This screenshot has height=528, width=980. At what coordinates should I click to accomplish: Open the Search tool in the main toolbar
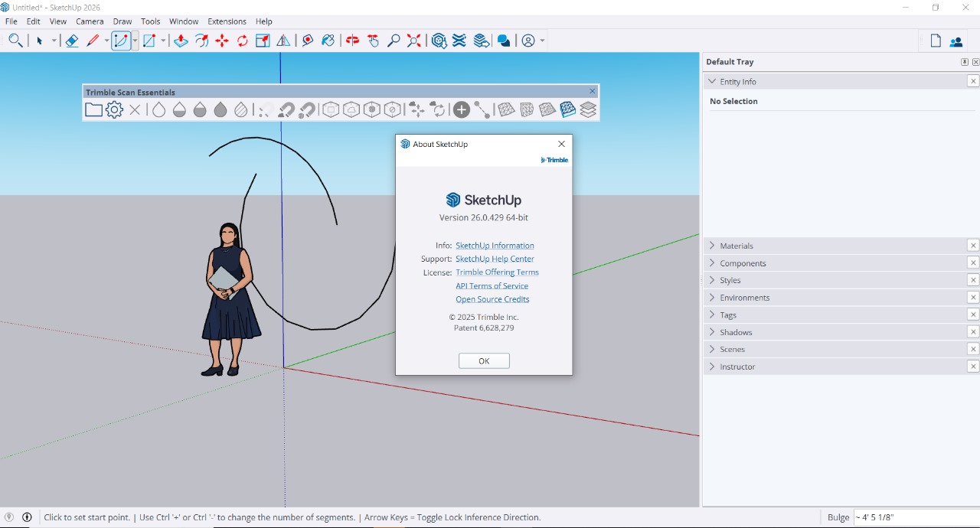(15, 41)
